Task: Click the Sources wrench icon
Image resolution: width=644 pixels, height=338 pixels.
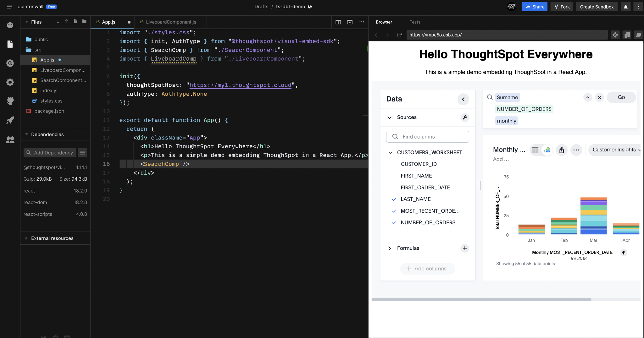Action: (x=465, y=117)
